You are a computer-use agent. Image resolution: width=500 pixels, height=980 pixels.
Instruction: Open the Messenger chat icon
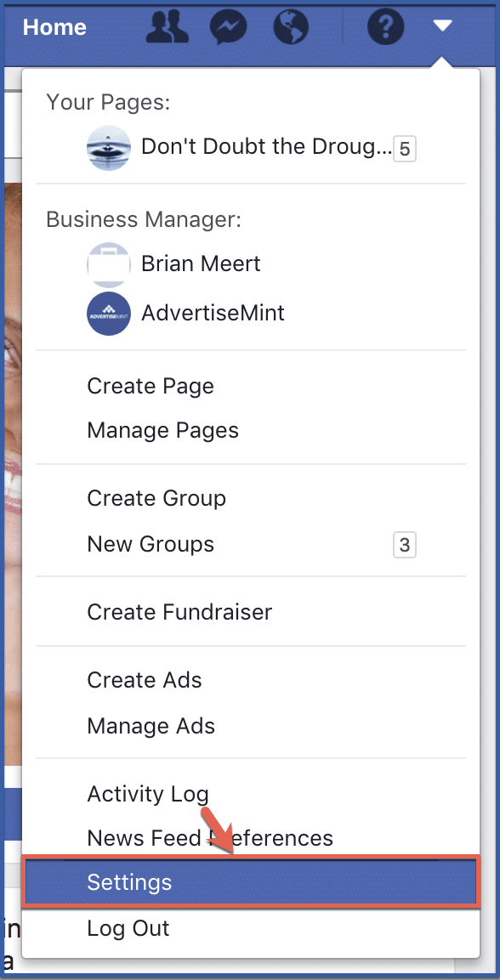point(228,28)
